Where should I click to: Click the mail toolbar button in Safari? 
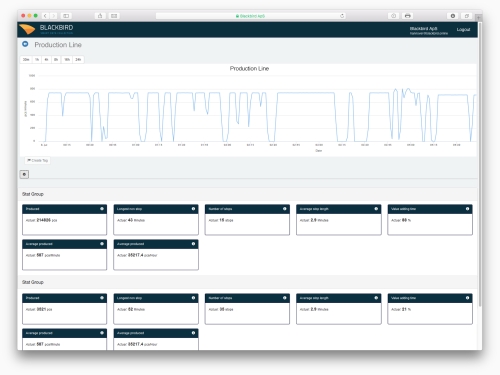point(114,16)
